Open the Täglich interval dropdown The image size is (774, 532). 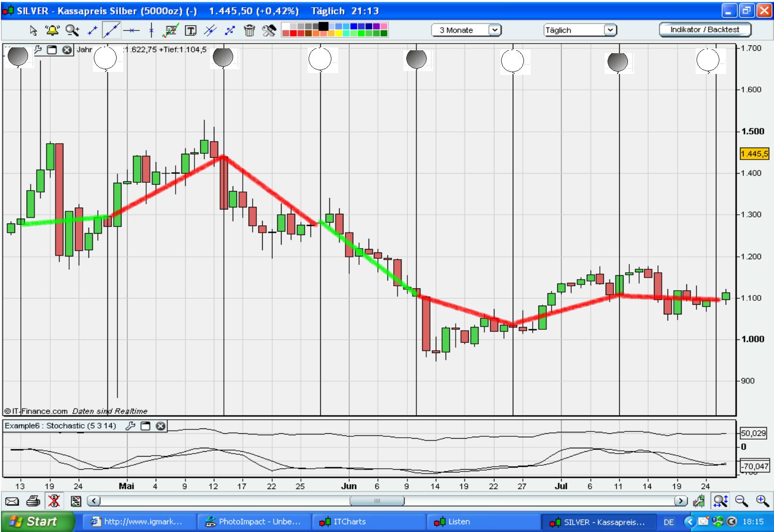tap(580, 30)
